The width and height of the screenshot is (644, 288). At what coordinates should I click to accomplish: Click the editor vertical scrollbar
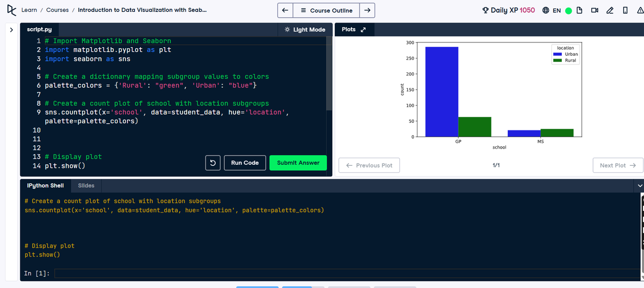[x=330, y=73]
